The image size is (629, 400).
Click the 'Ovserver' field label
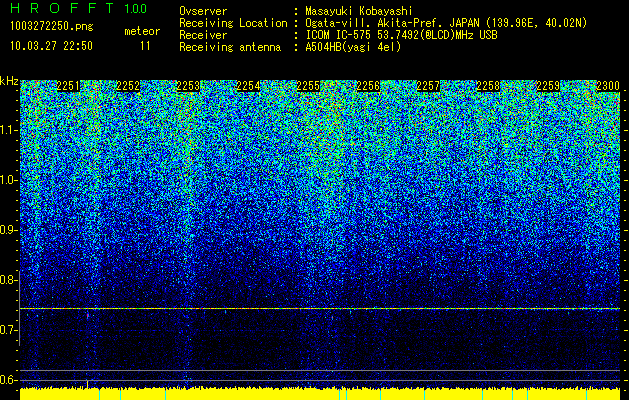coord(203,11)
